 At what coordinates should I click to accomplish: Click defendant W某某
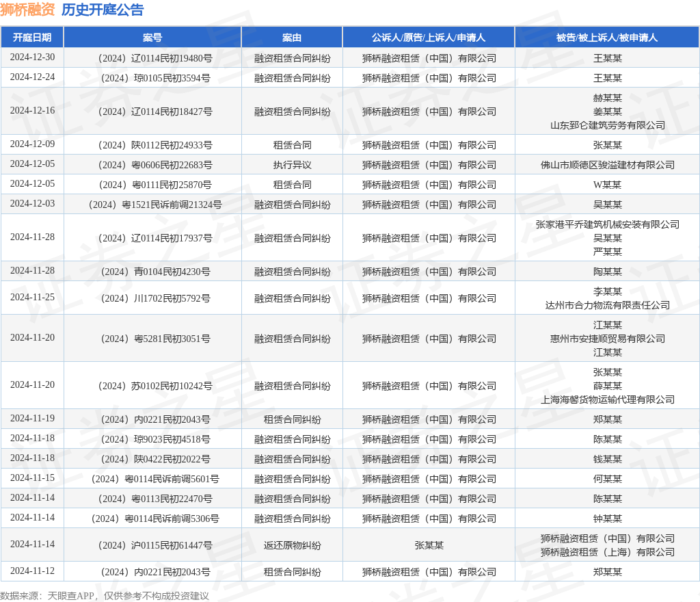point(607,185)
